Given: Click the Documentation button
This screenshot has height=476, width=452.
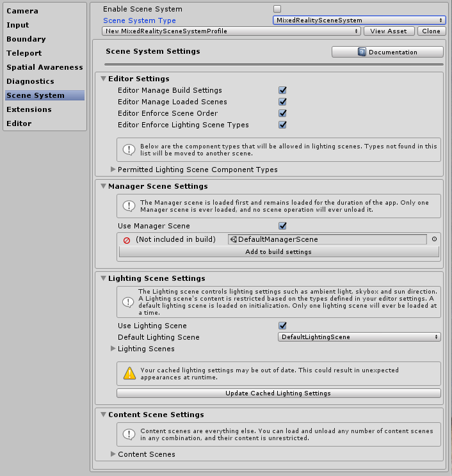Looking at the screenshot, I should tap(387, 52).
